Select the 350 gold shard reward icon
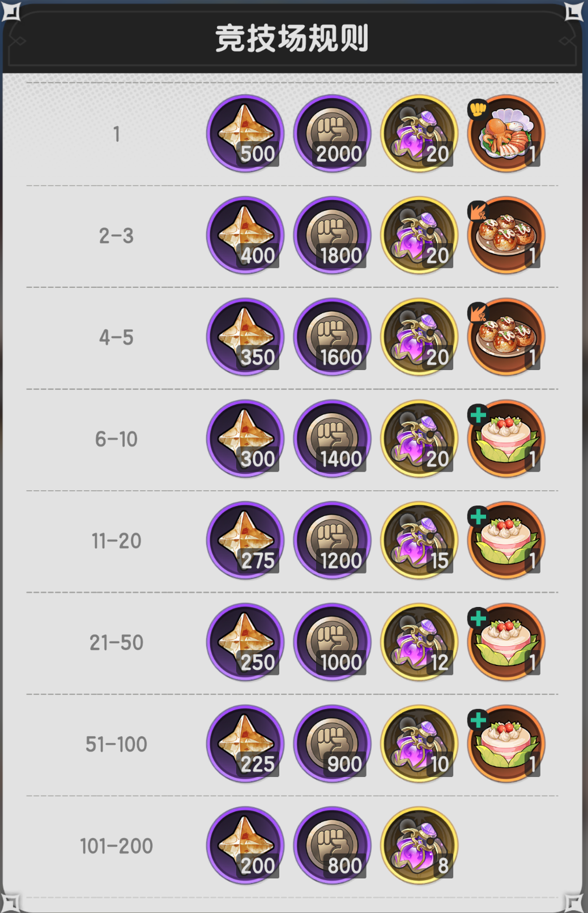The height and width of the screenshot is (913, 588). [x=245, y=337]
